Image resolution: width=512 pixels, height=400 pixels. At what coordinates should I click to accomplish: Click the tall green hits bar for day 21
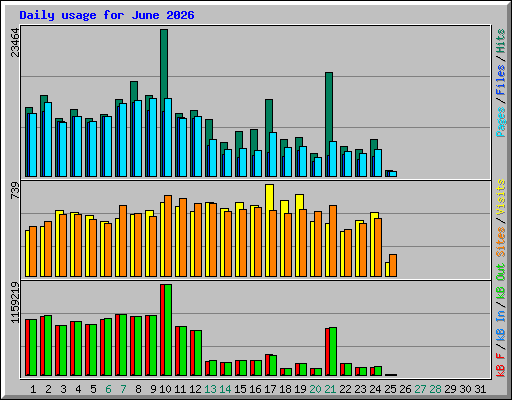[x=329, y=107]
